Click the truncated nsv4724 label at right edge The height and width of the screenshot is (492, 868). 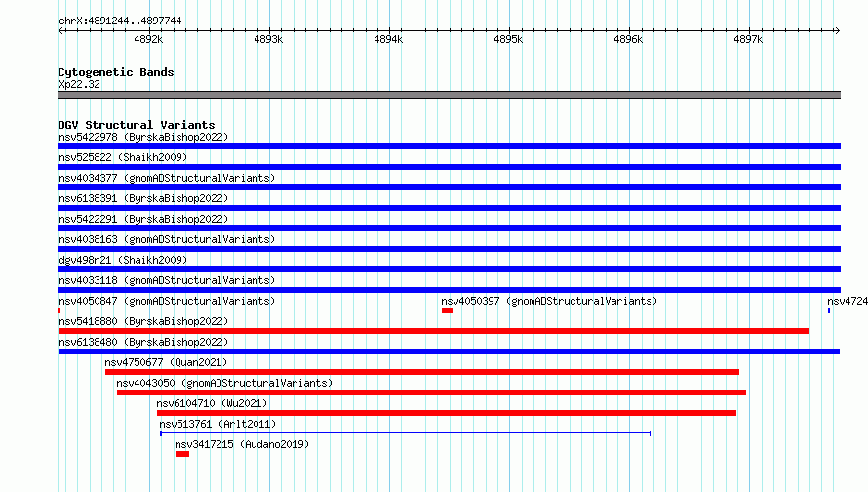(848, 301)
